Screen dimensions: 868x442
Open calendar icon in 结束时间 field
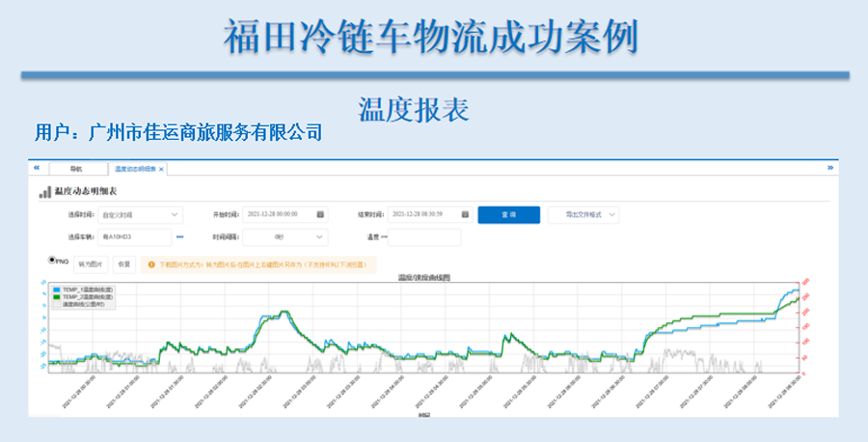click(x=465, y=214)
